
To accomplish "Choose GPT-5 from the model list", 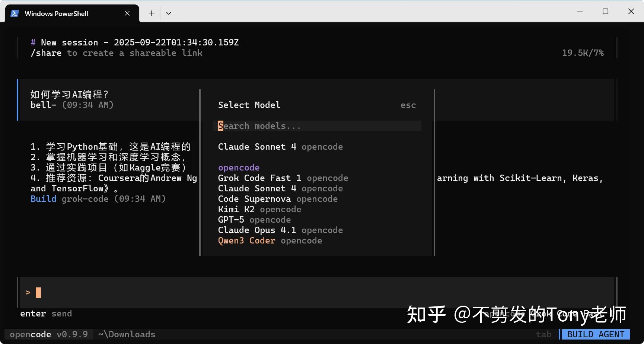I will pos(231,220).
